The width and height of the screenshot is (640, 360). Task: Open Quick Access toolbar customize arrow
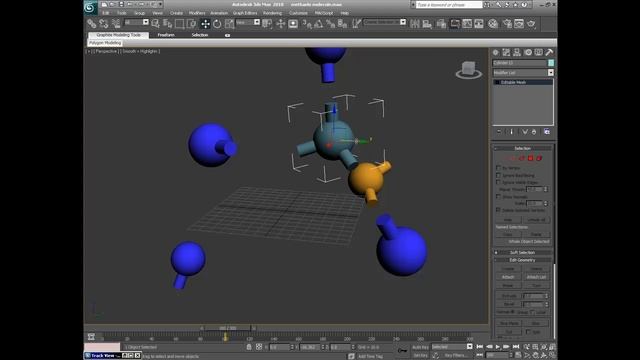[160, 4]
